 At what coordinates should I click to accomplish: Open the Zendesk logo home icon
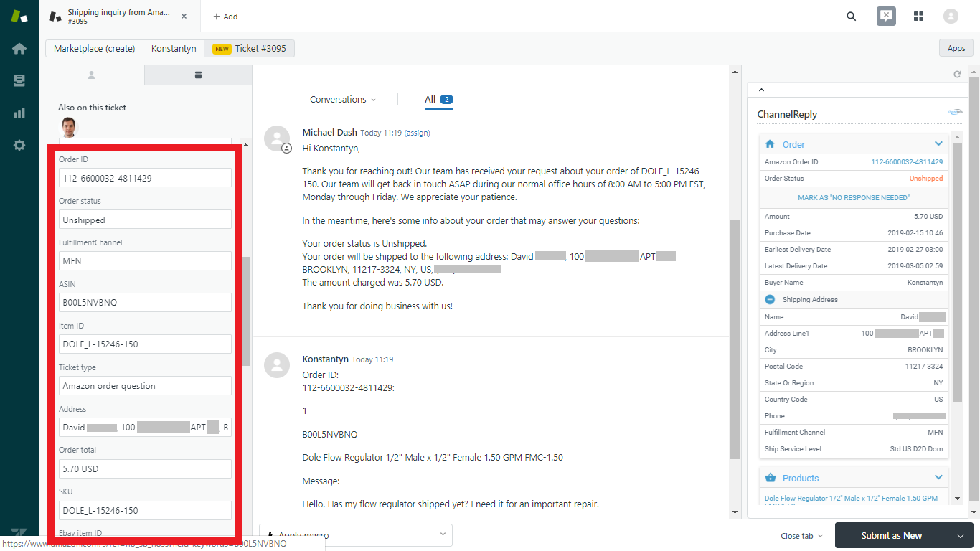pos(19,16)
